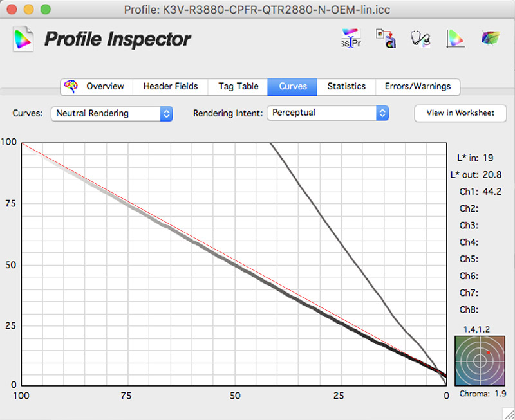Open the Rendering Intent Perceptual dropdown

point(328,113)
